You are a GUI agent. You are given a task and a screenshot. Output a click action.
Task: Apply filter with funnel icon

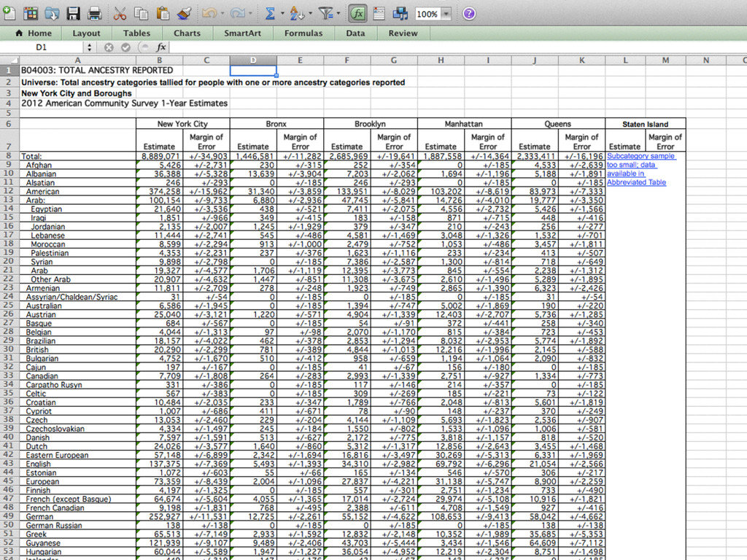tap(326, 13)
